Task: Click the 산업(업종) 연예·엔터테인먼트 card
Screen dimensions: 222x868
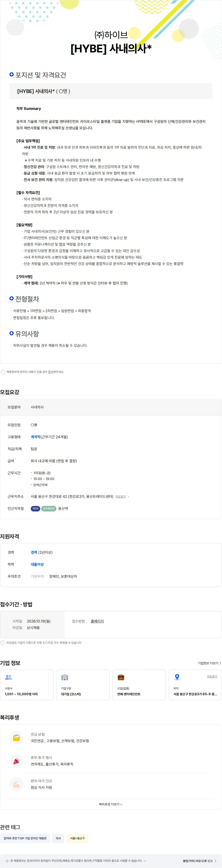Action: pos(139,685)
